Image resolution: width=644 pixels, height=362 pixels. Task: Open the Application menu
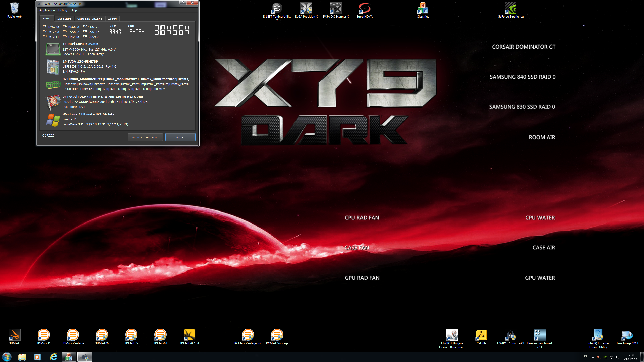tap(47, 10)
